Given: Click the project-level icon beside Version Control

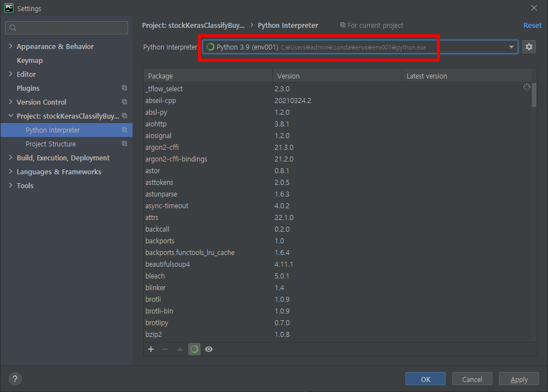Looking at the screenshot, I should (x=124, y=102).
